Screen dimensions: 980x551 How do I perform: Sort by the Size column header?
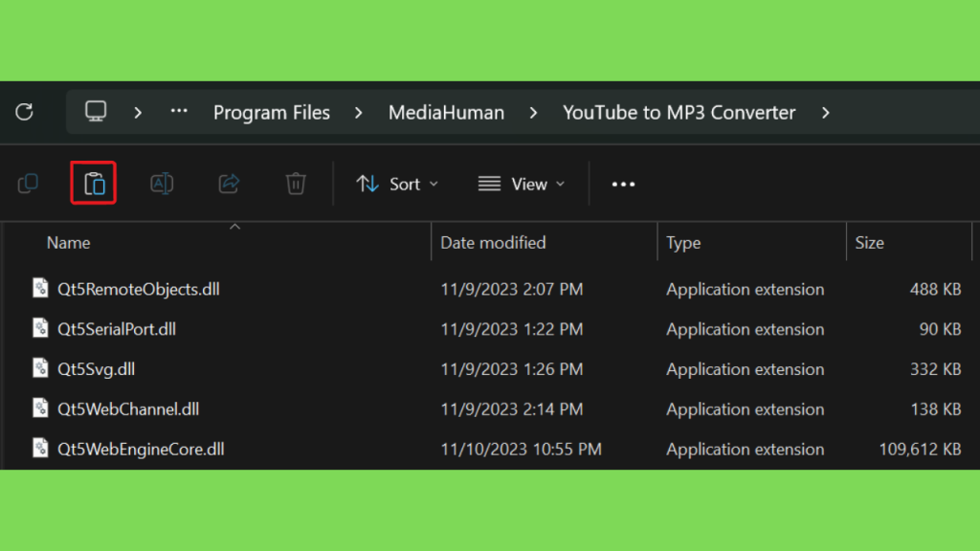click(x=869, y=242)
